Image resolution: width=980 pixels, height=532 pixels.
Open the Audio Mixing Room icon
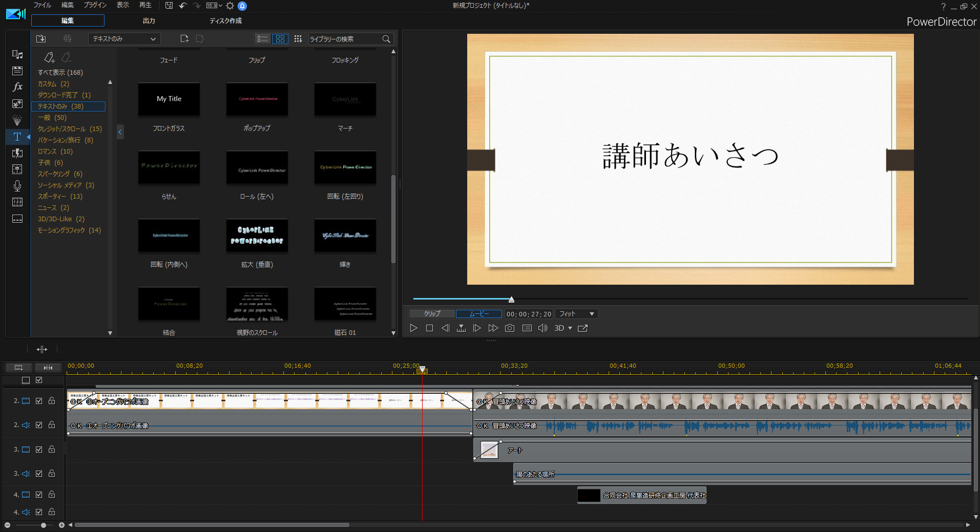click(x=17, y=169)
